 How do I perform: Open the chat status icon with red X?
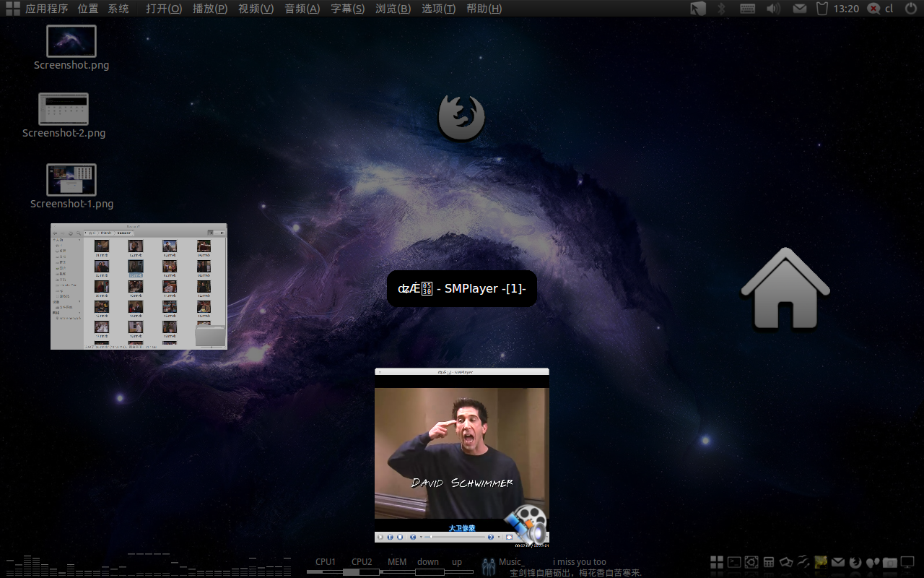[873, 9]
